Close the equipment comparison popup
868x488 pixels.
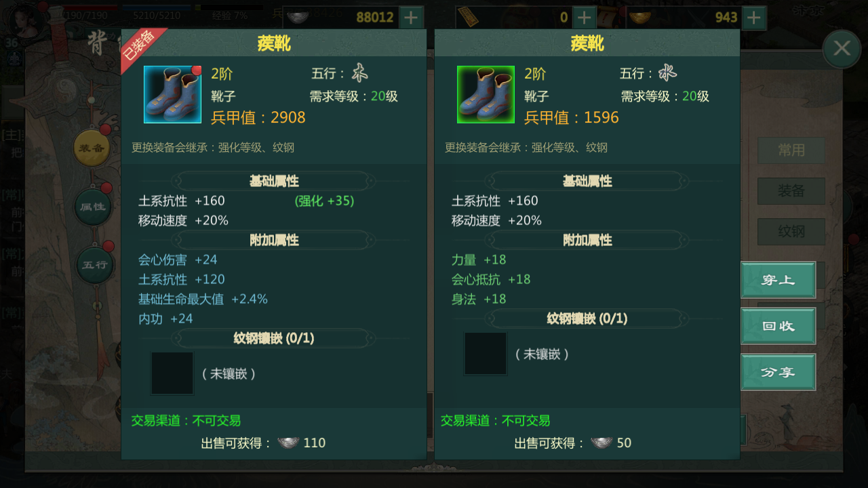pos(842,48)
